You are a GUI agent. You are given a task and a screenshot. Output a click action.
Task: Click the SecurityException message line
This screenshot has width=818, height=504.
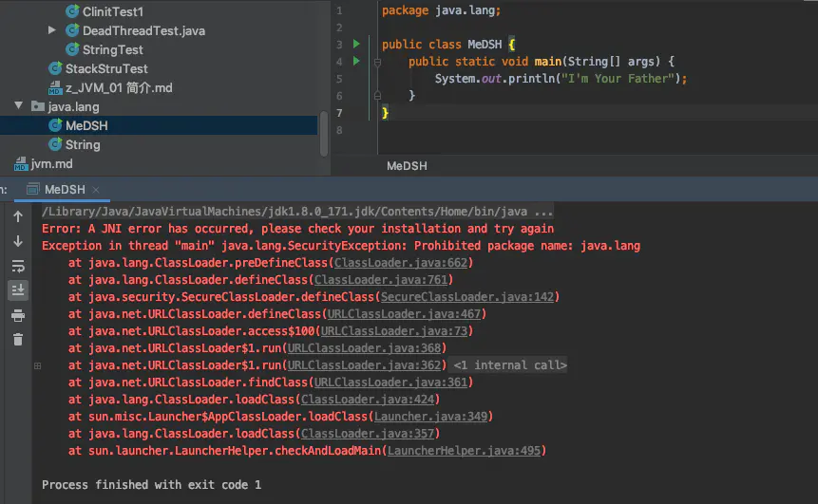tap(341, 246)
